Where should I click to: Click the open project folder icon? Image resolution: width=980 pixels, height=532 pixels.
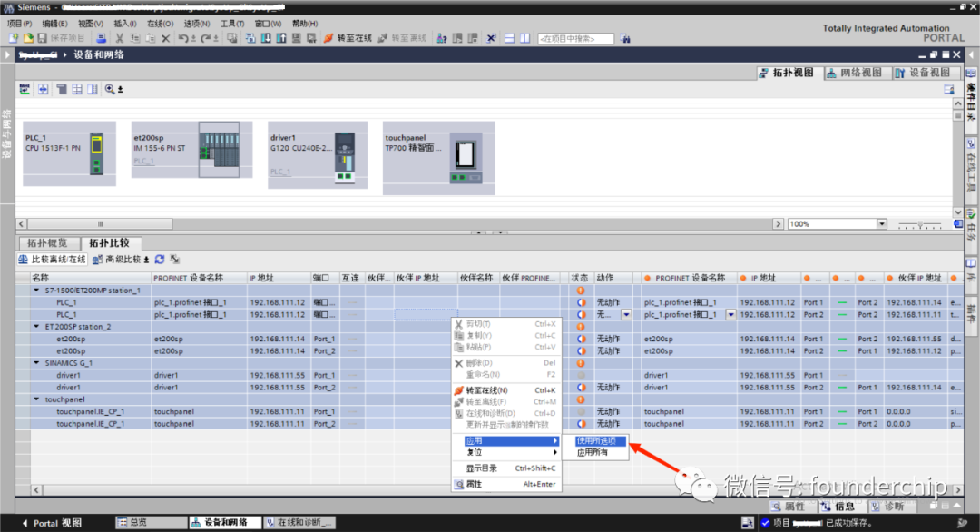tap(28, 38)
